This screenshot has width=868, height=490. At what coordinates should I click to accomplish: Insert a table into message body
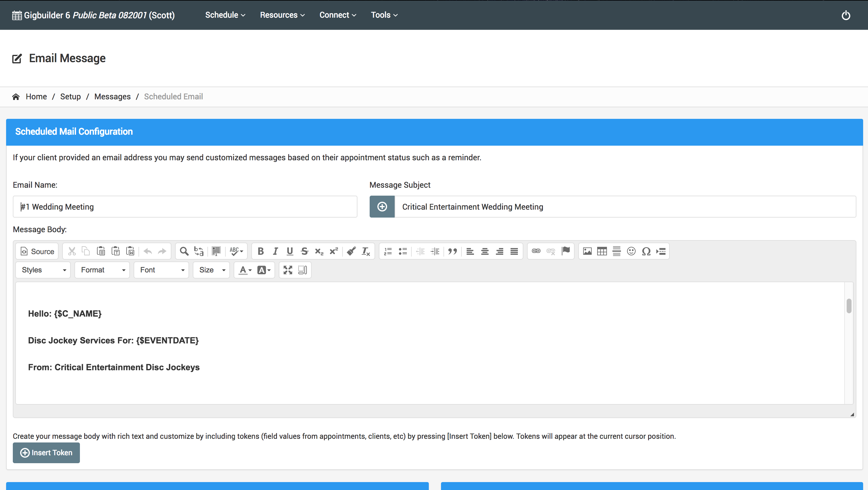[x=602, y=251]
